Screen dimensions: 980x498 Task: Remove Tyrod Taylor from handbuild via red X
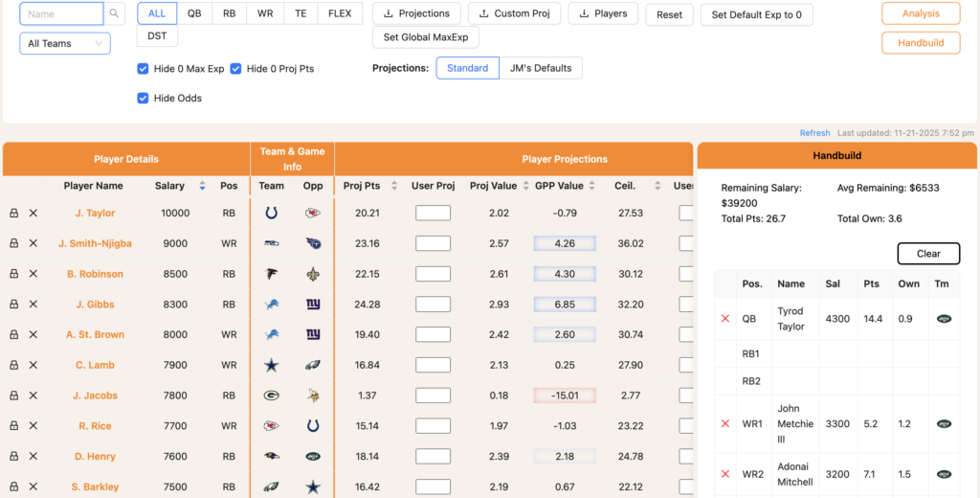724,319
